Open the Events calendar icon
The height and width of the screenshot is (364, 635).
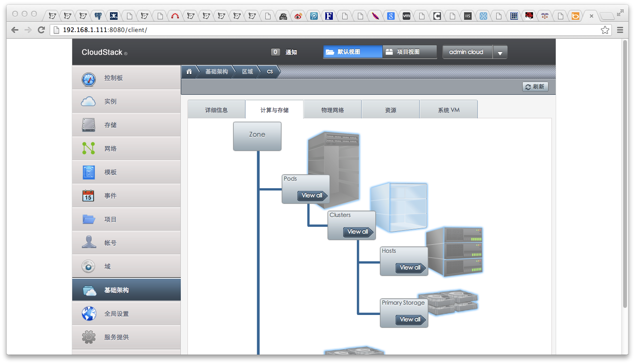click(88, 196)
